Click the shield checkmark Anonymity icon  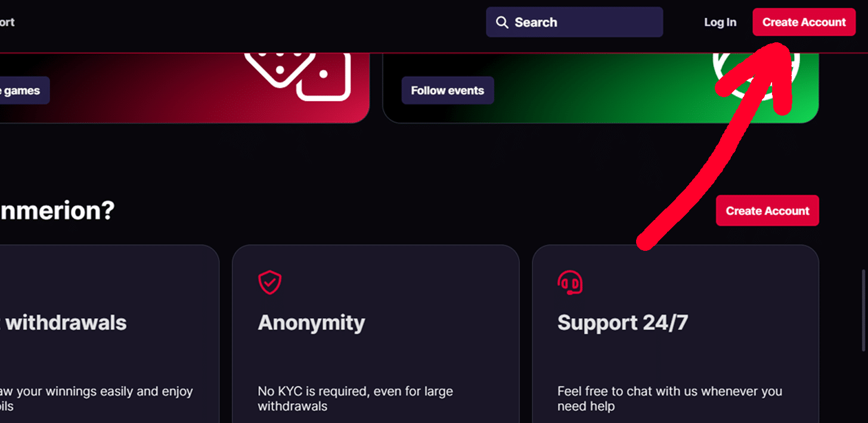269,282
